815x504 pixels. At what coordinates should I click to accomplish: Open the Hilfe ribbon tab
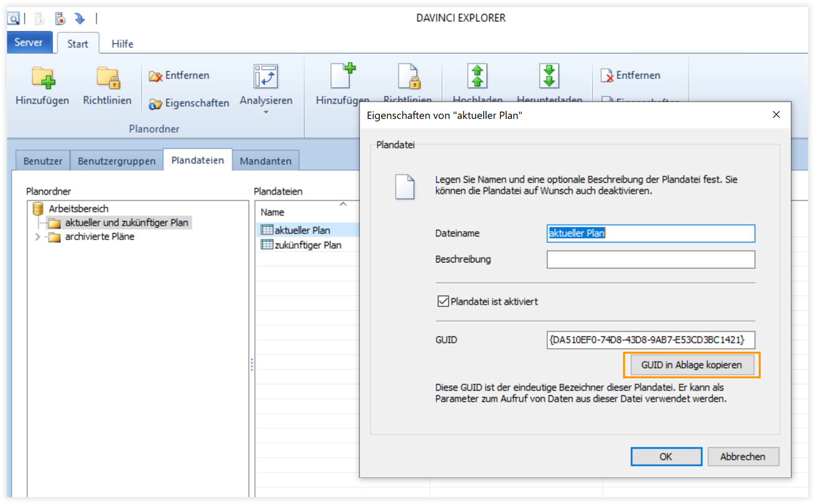[122, 44]
